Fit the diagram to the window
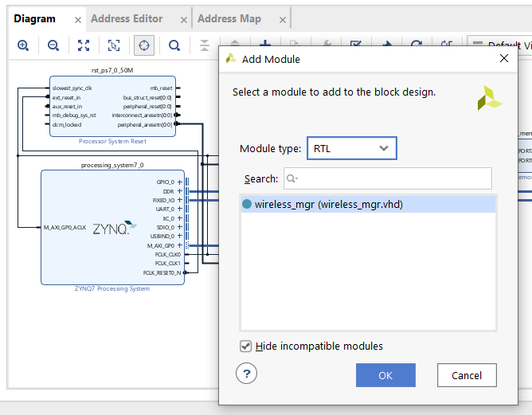The image size is (532, 415). pos(84,45)
